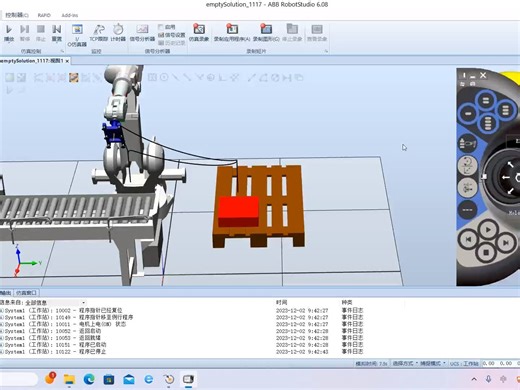Click the red box on the pallet

pos(238,211)
